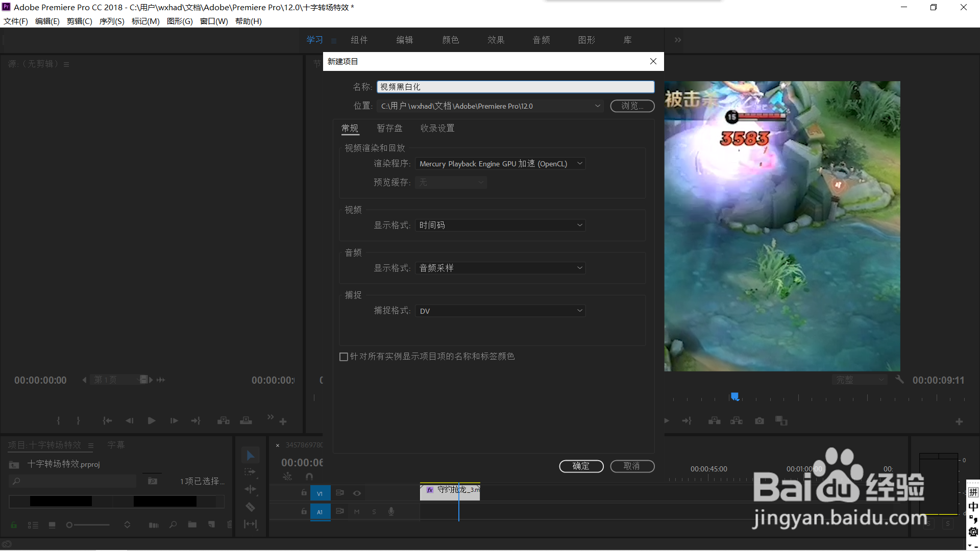Open video display format dropdown
Image resolution: width=980 pixels, height=551 pixels.
tap(500, 225)
